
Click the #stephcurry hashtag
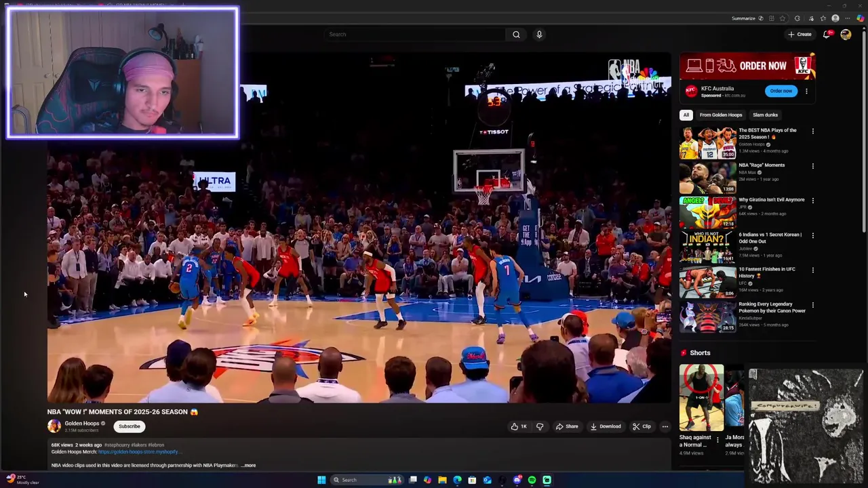pos(117,445)
